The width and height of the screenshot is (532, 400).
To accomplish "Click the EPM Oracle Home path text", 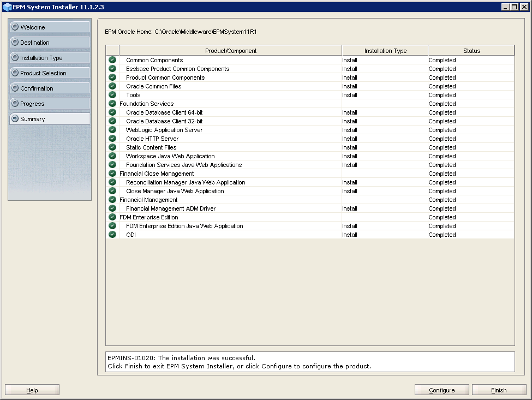I will pyautogui.click(x=181, y=32).
